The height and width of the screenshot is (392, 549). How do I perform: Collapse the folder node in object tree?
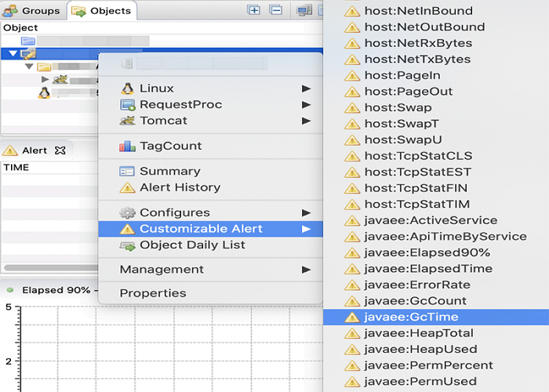(x=29, y=67)
